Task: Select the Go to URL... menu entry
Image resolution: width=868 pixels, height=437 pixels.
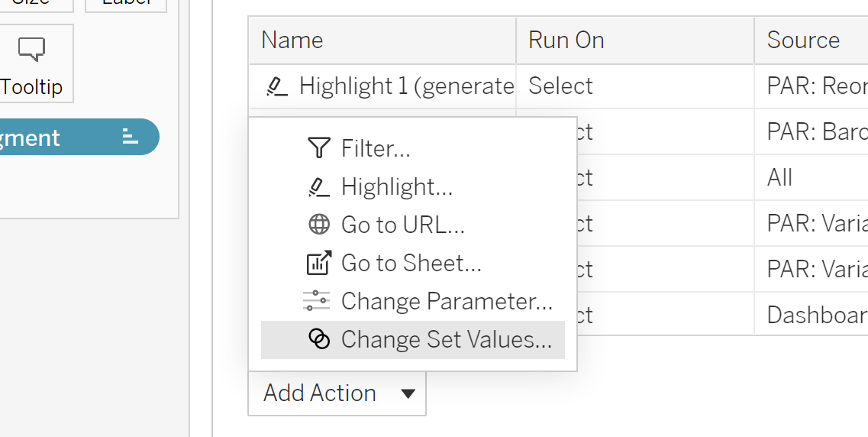Action: coord(402,225)
